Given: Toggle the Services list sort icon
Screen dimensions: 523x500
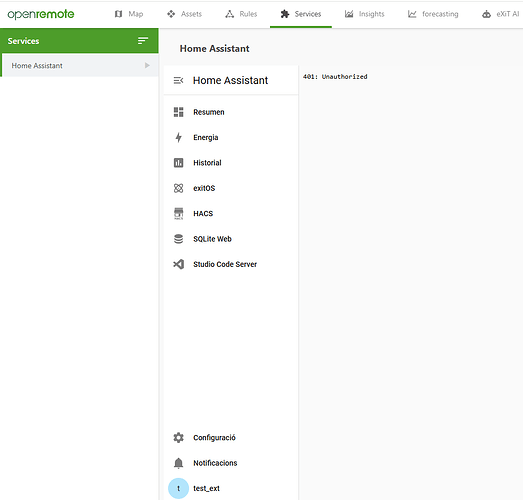Looking at the screenshot, I should point(143,41).
